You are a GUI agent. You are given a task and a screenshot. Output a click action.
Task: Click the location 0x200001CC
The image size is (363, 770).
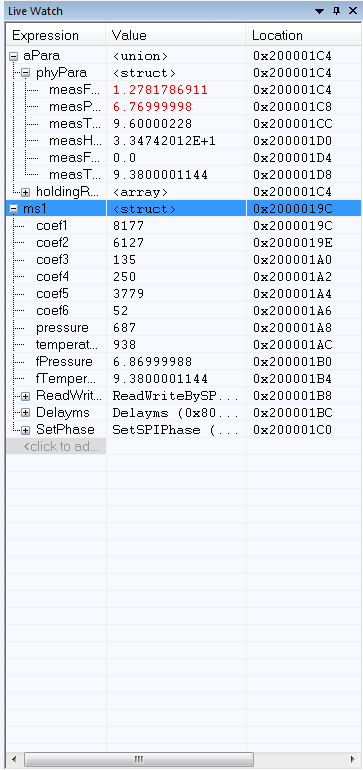coord(292,124)
